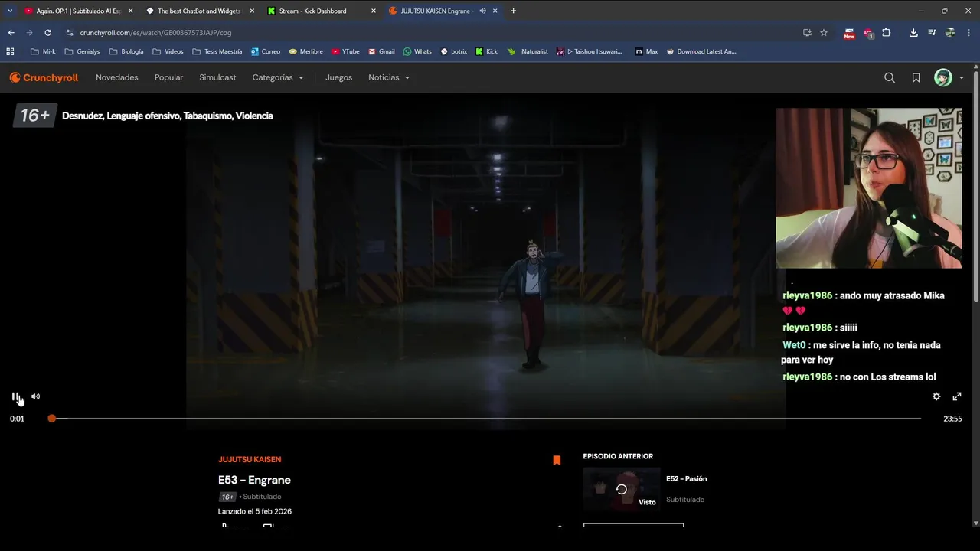Mute the video player volume
Screen dimensions: 980x551
35,396
